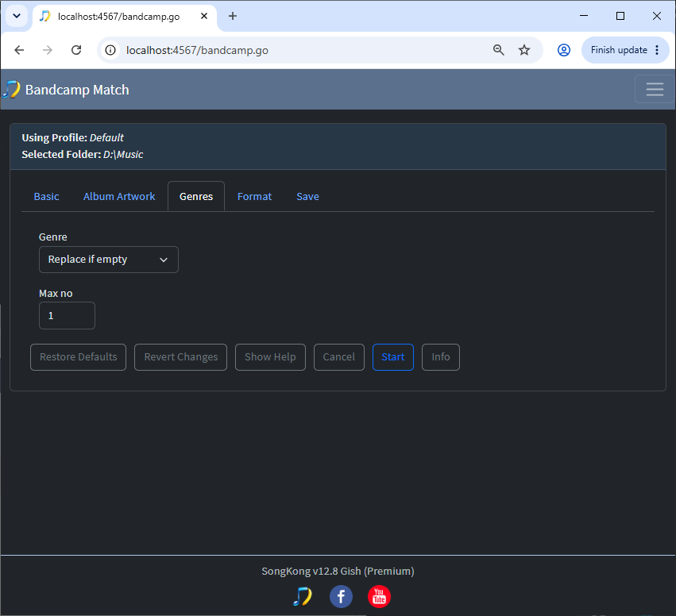Open the tab search dropdown arrow
Viewport: 676px width, 616px height.
coord(17,17)
